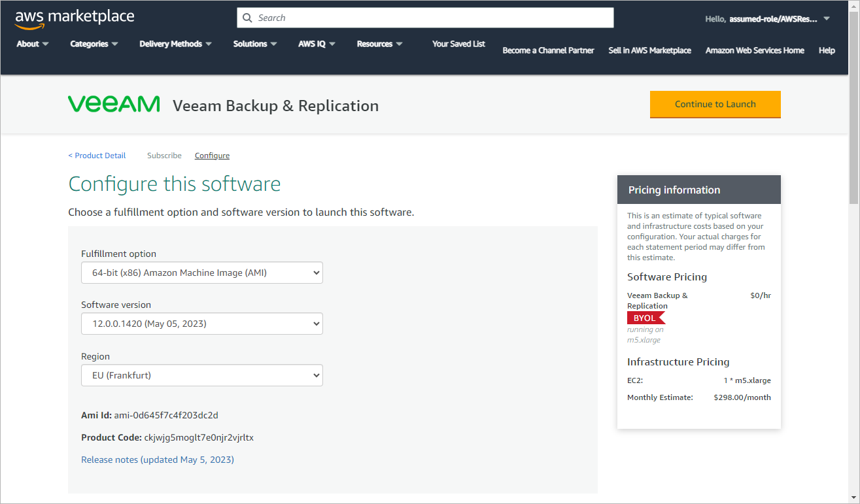This screenshot has height=504, width=860.
Task: Open the account dropdown arrow
Action: click(x=827, y=18)
